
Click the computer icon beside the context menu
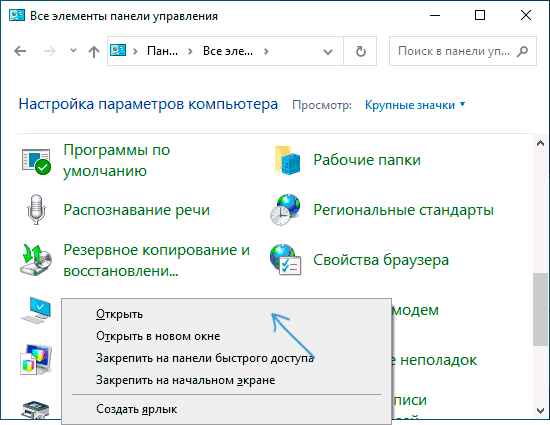[x=36, y=310]
